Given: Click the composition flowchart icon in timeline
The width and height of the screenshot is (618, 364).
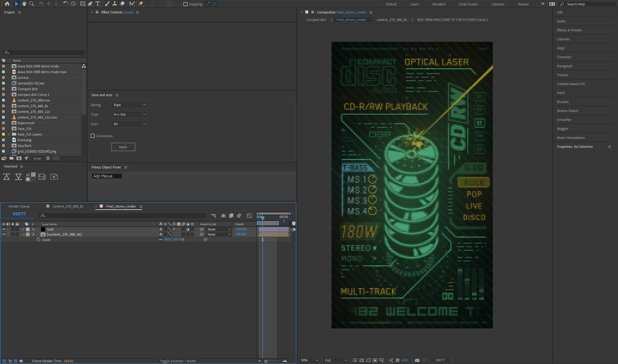Looking at the screenshot, I should [213, 216].
